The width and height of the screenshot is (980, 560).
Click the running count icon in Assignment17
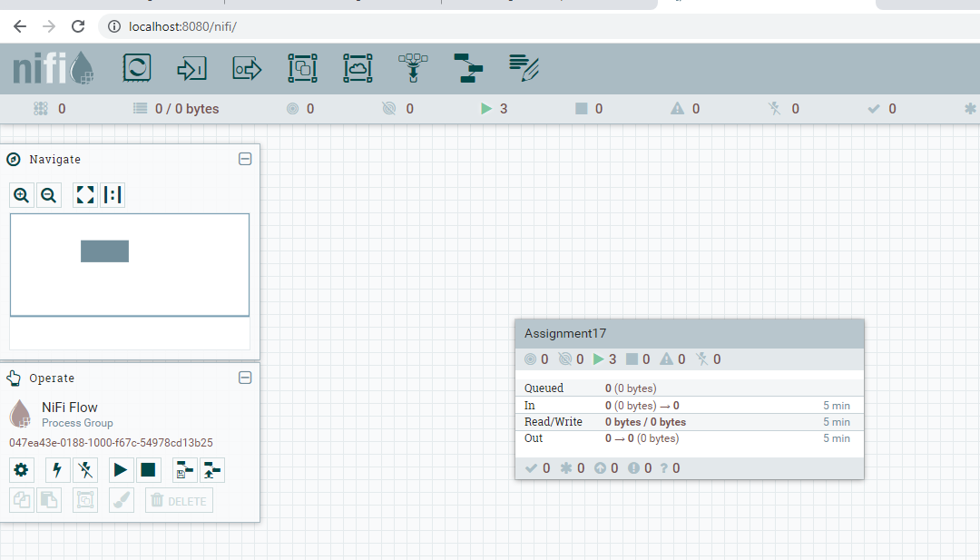pos(599,359)
